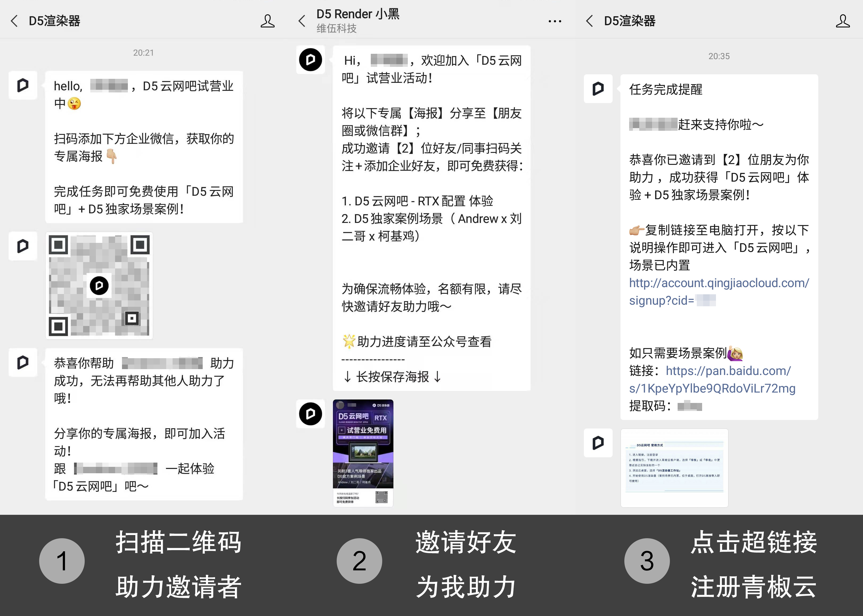Tap the right D5渲染器 chat title
Image resolution: width=863 pixels, height=616 pixels.
(630, 21)
